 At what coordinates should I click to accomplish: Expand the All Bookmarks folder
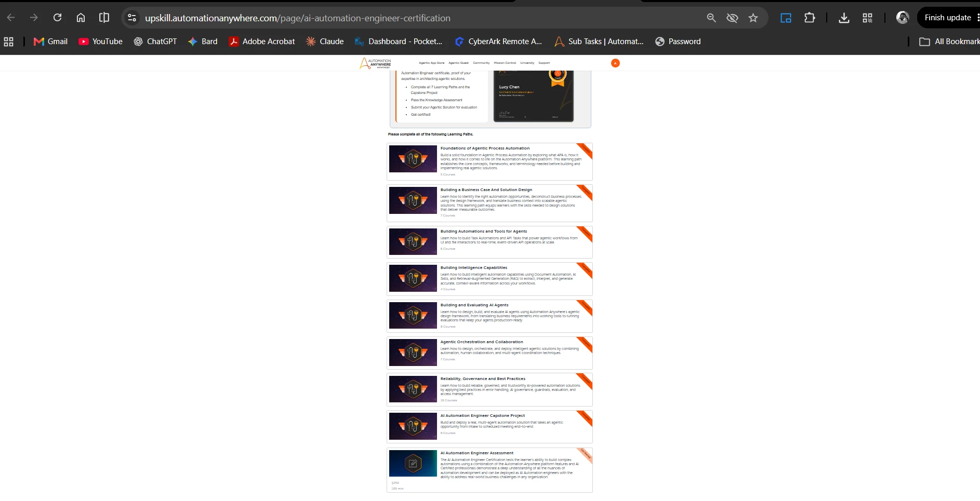949,42
